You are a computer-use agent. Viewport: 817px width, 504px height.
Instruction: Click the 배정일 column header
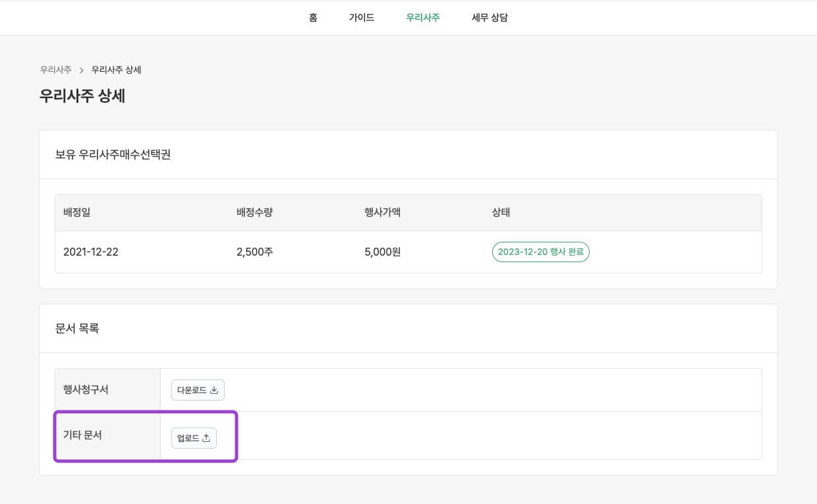(x=76, y=213)
